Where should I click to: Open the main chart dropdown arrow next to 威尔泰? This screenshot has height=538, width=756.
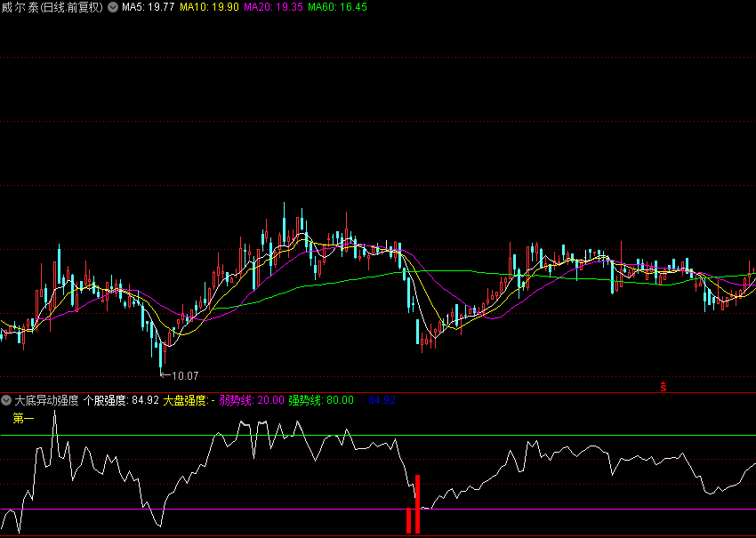[x=113, y=7]
